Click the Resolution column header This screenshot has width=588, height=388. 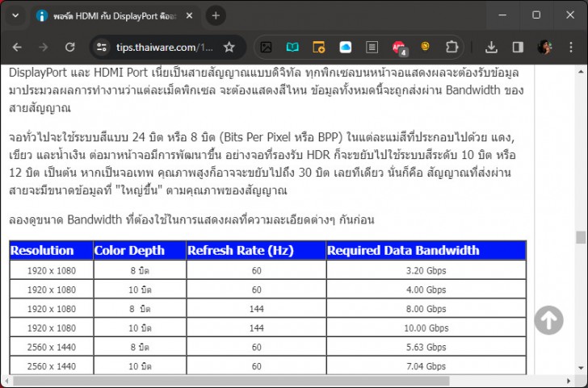click(x=52, y=251)
